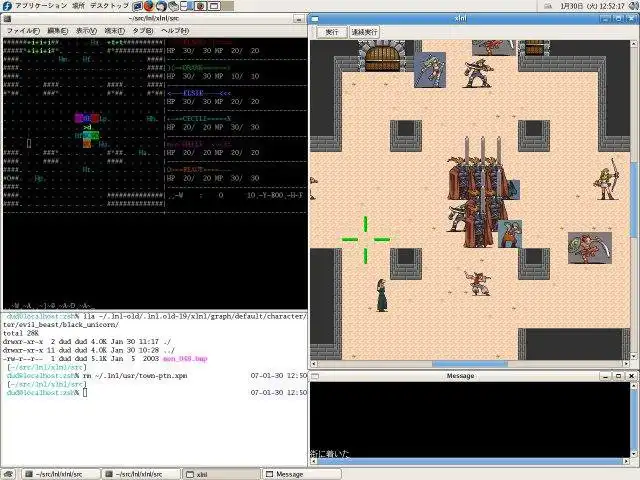640x480 pixels.
Task: Close the Message window
Action: [631, 376]
